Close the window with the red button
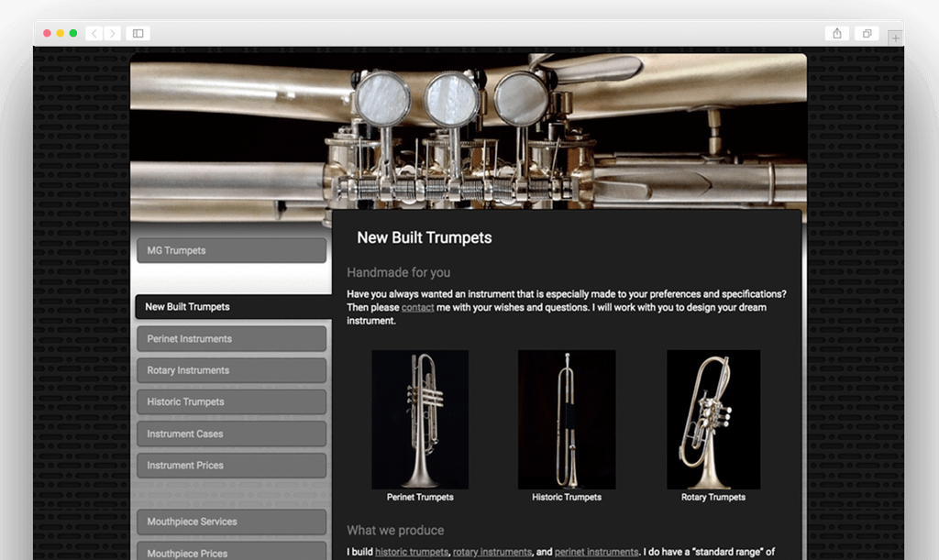The width and height of the screenshot is (939, 560). (48, 34)
